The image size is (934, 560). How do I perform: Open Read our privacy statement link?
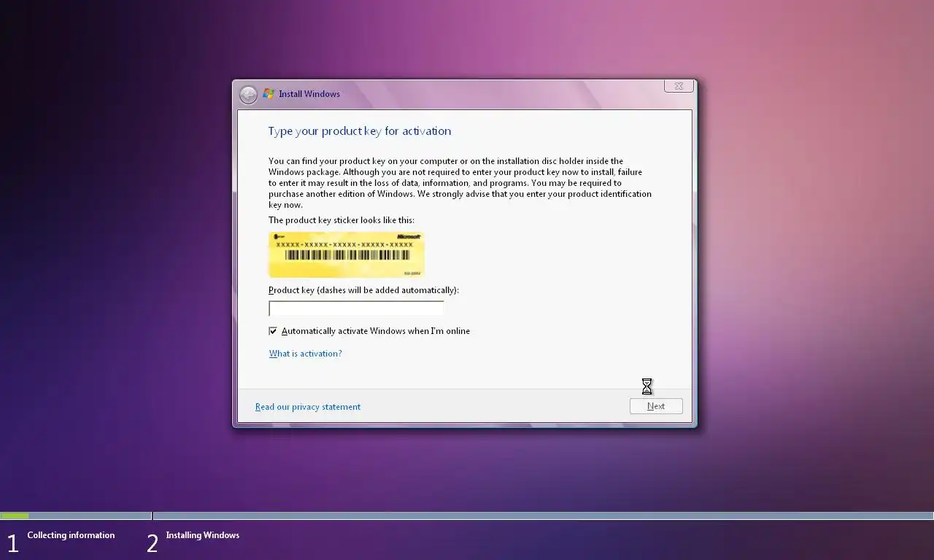pyautogui.click(x=308, y=407)
